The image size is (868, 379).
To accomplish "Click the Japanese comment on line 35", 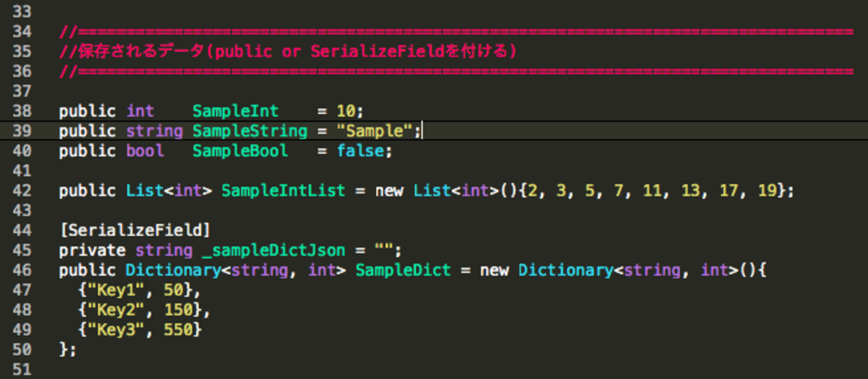I will (287, 51).
